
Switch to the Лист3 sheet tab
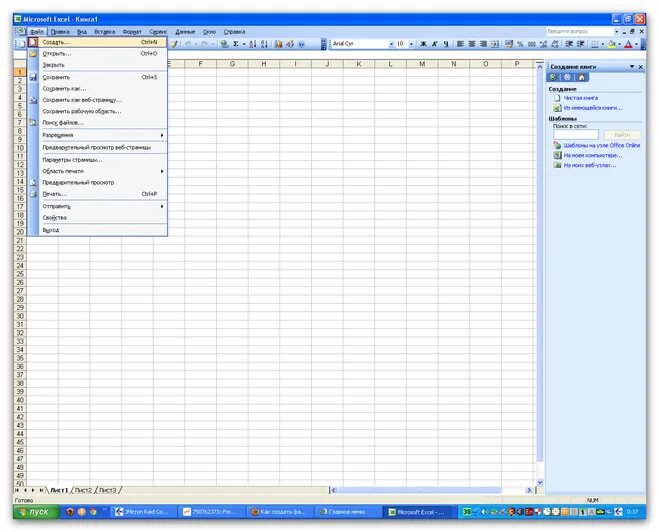click(108, 490)
